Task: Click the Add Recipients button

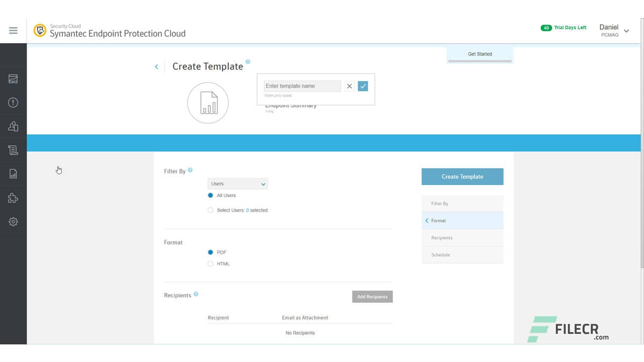Action: tap(372, 297)
